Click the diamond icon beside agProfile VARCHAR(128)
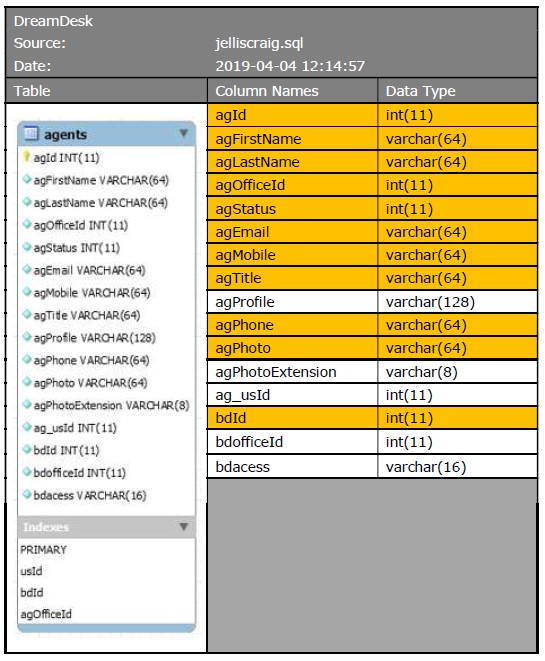The width and height of the screenshot is (545, 661). (27, 336)
